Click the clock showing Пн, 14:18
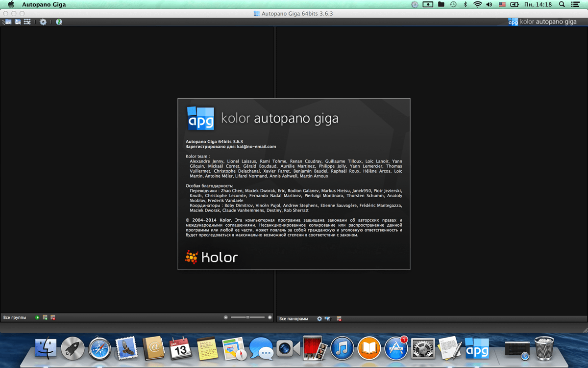 (x=539, y=4)
